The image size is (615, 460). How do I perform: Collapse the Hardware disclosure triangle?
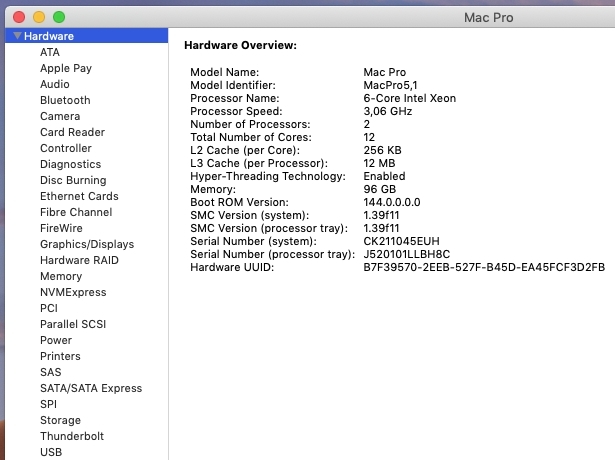(17, 36)
